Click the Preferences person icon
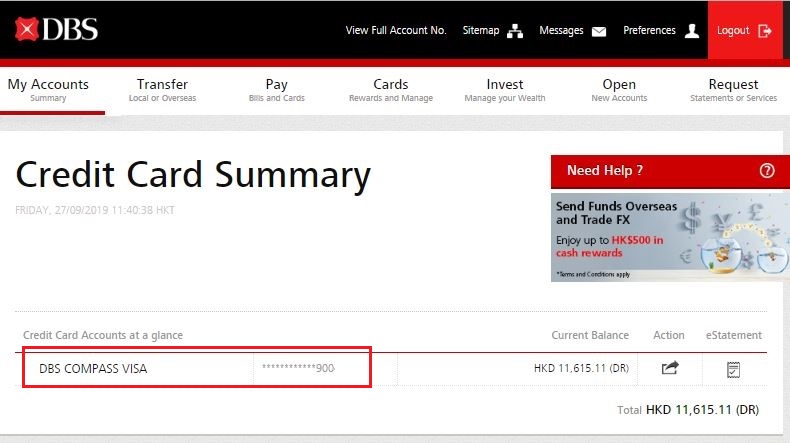Image resolution: width=790 pixels, height=443 pixels. pyautogui.click(x=692, y=31)
